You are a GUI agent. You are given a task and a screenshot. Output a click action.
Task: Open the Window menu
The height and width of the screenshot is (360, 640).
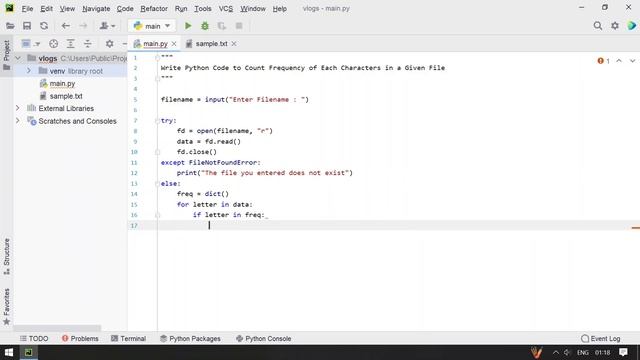(x=253, y=9)
